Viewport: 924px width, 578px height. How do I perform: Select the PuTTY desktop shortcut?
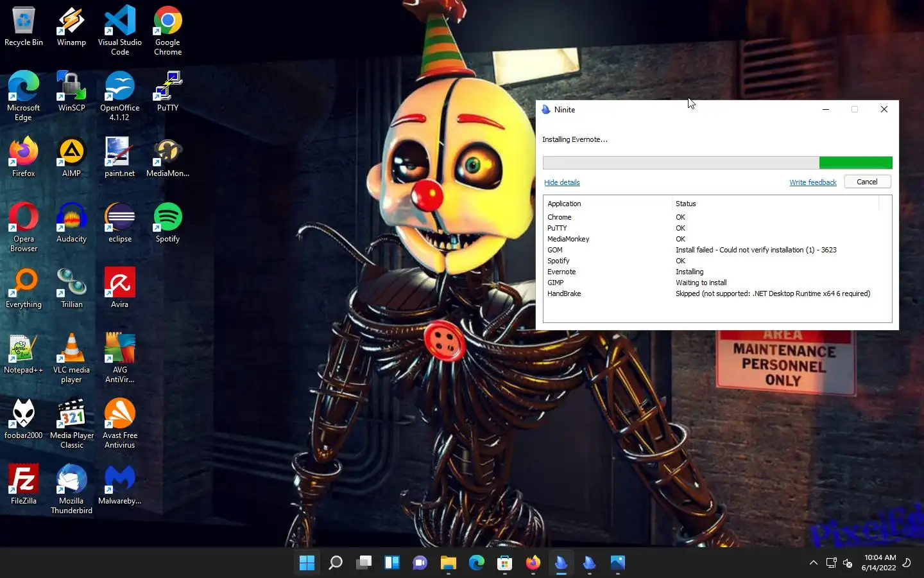coord(168,92)
